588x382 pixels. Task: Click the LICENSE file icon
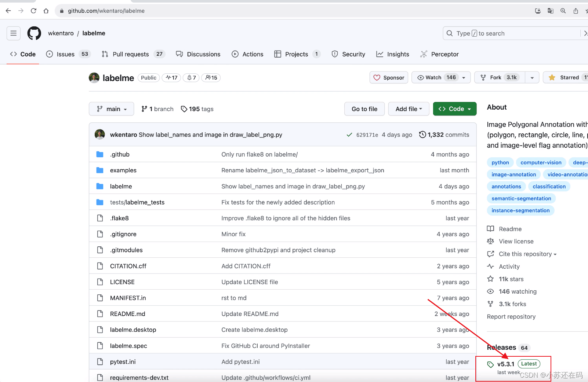[x=100, y=282]
